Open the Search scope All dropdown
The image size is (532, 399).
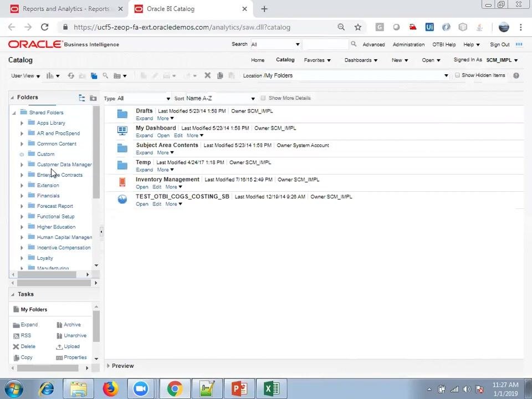coord(275,44)
